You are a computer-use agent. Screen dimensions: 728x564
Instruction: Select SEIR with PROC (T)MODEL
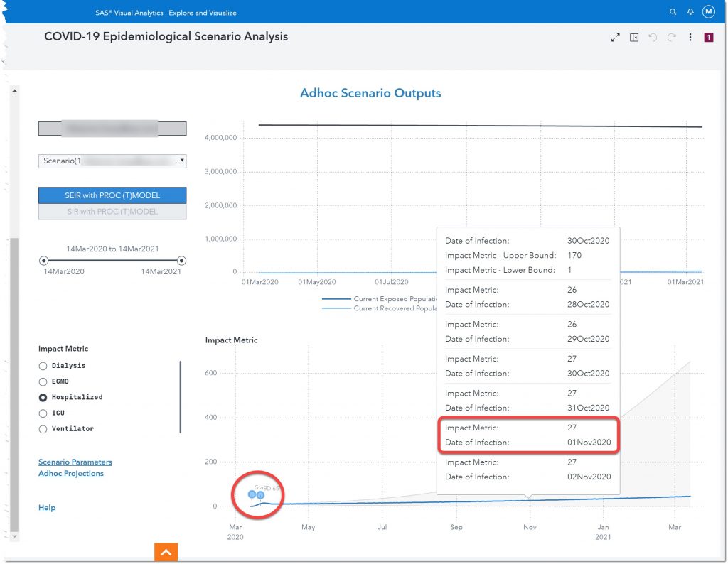[112, 195]
